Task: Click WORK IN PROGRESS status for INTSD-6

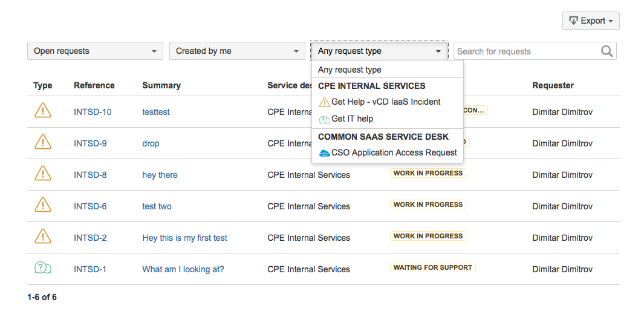Action: (x=428, y=204)
